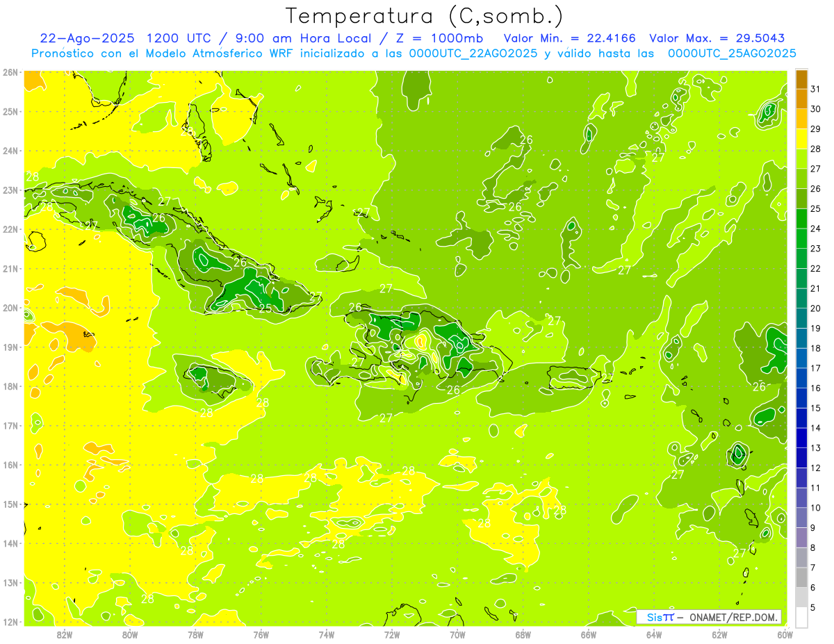The image size is (834, 644).
Task: Pick the legend band between 25 and 26
Action: pyautogui.click(x=801, y=199)
